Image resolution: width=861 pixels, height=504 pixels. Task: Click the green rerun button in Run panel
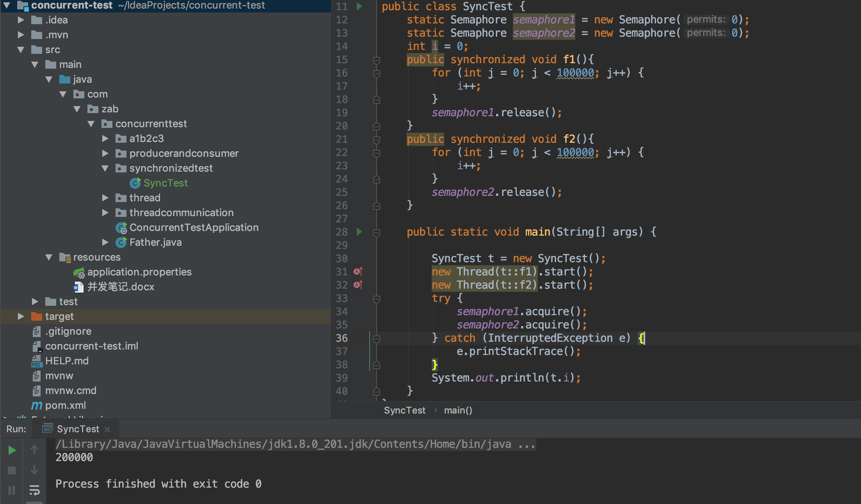[12, 450]
